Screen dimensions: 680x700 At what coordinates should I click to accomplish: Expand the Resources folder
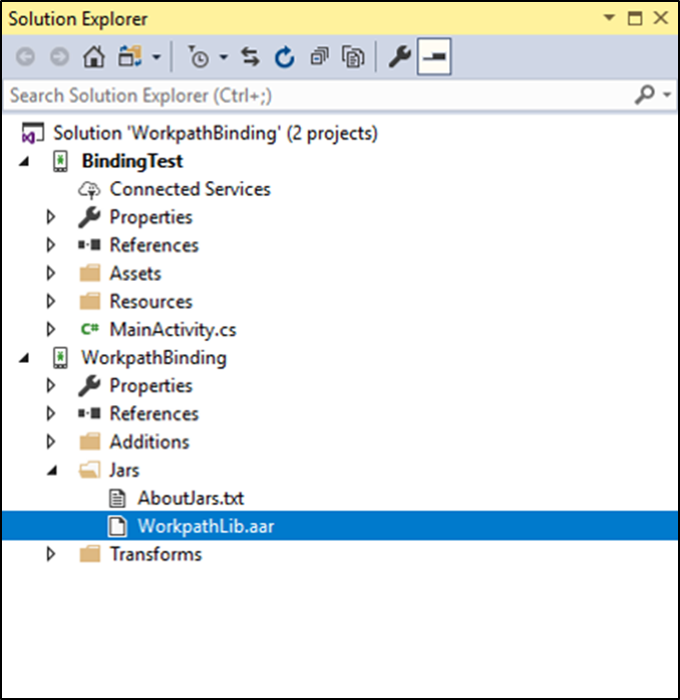pyautogui.click(x=51, y=301)
